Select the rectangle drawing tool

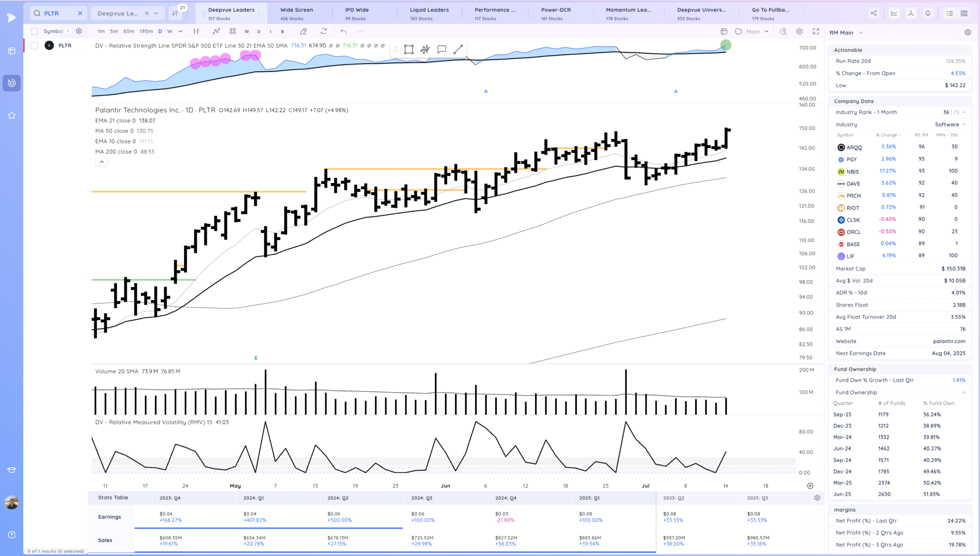pos(408,49)
